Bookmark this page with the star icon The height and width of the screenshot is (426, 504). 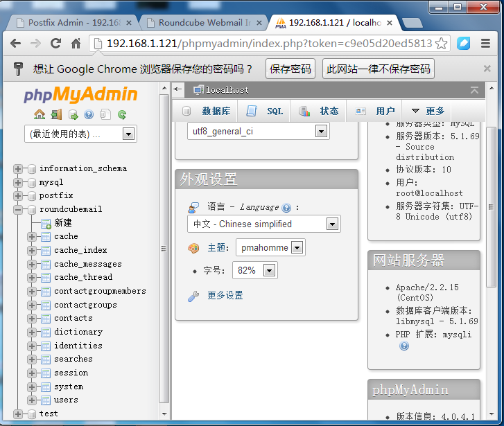point(442,43)
